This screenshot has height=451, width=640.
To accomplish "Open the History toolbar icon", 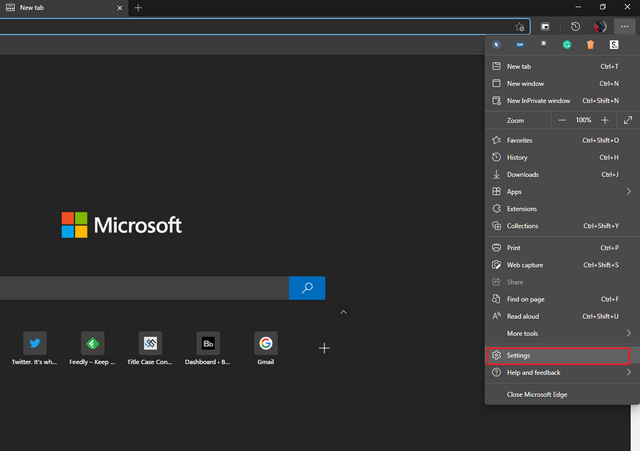I will (575, 27).
